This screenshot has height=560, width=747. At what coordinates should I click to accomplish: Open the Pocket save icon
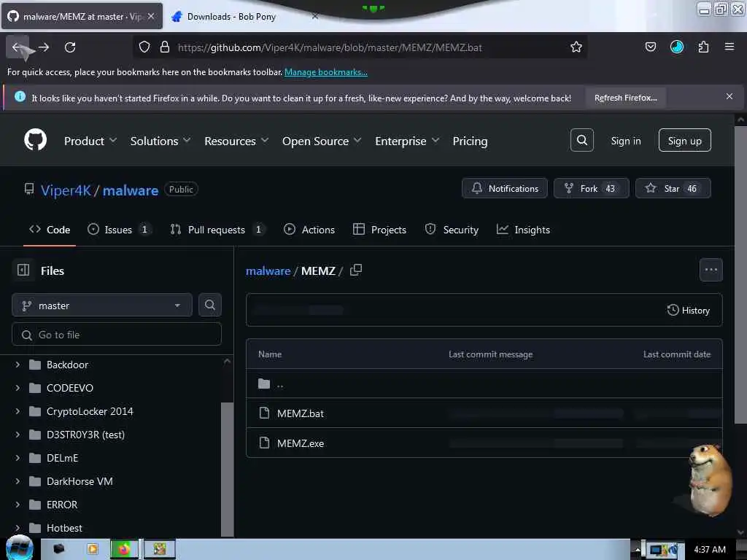coord(650,47)
